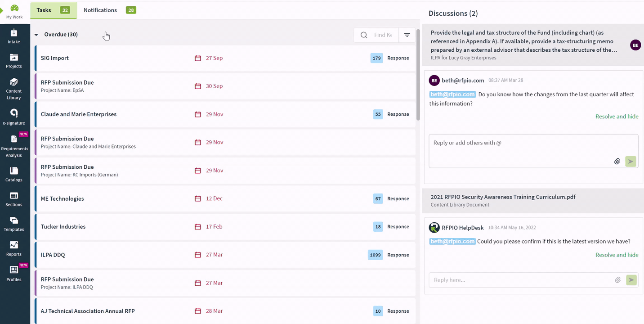Switch to the Notifications tab
Image resolution: width=644 pixels, height=324 pixels.
110,10
